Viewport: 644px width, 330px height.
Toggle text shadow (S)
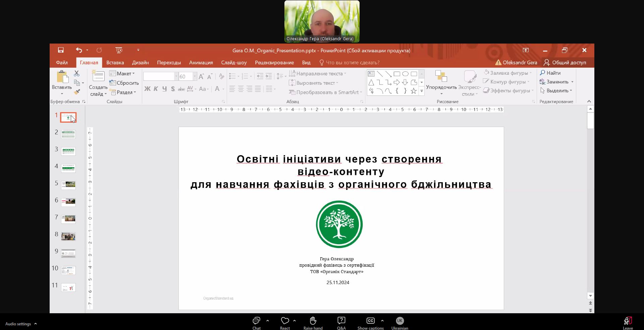pyautogui.click(x=173, y=89)
